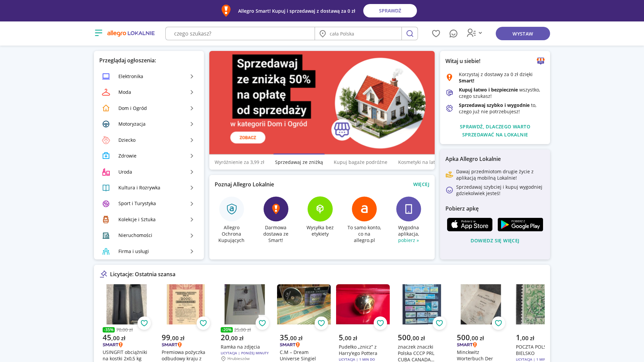Click the Kolekcje i Sztuka vase icon

coord(106,220)
